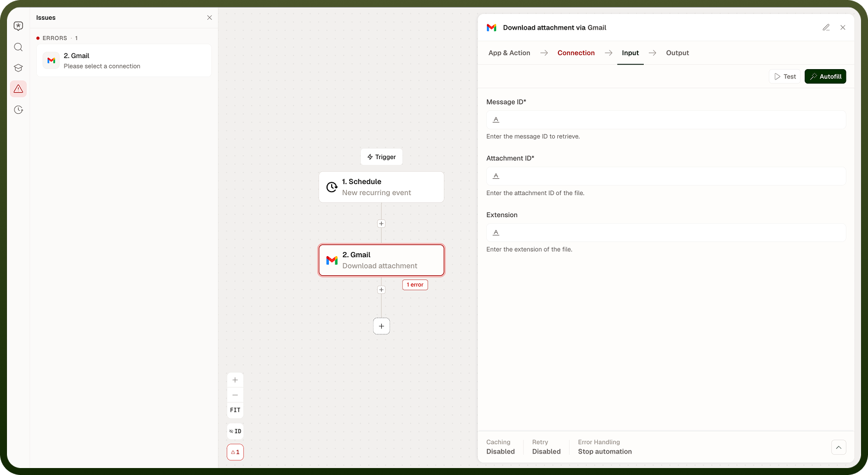868x475 pixels.
Task: Focus the Message ID input field
Action: (x=666, y=120)
